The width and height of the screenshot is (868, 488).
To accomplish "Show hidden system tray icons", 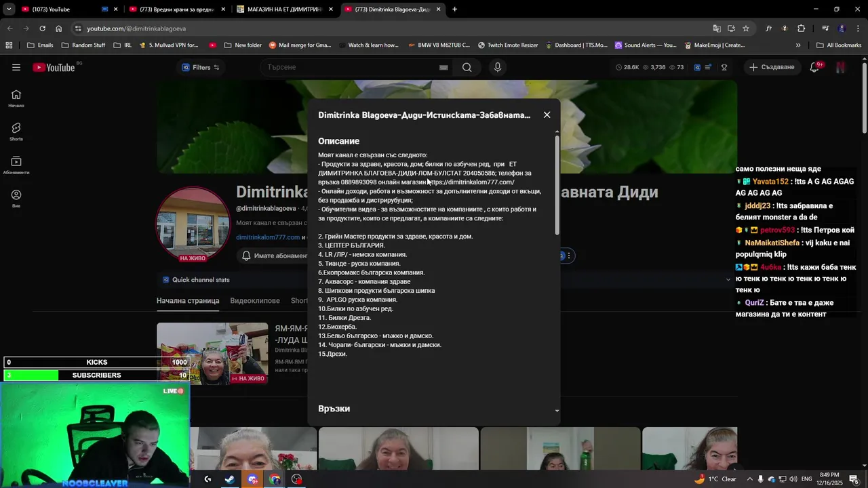I will point(749,479).
